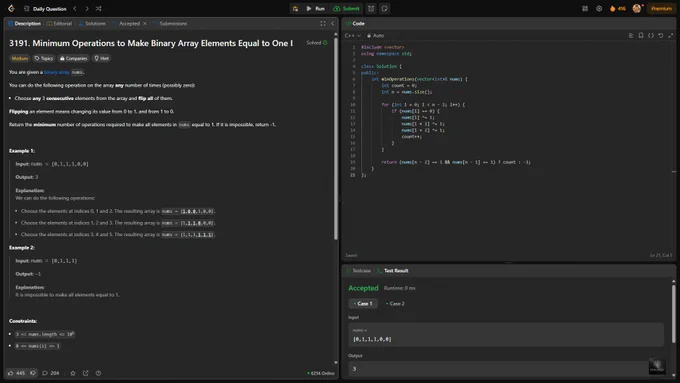Switch to the Editorial tab
Image resolution: width=680 pixels, height=383 pixels.
pyautogui.click(x=59, y=23)
